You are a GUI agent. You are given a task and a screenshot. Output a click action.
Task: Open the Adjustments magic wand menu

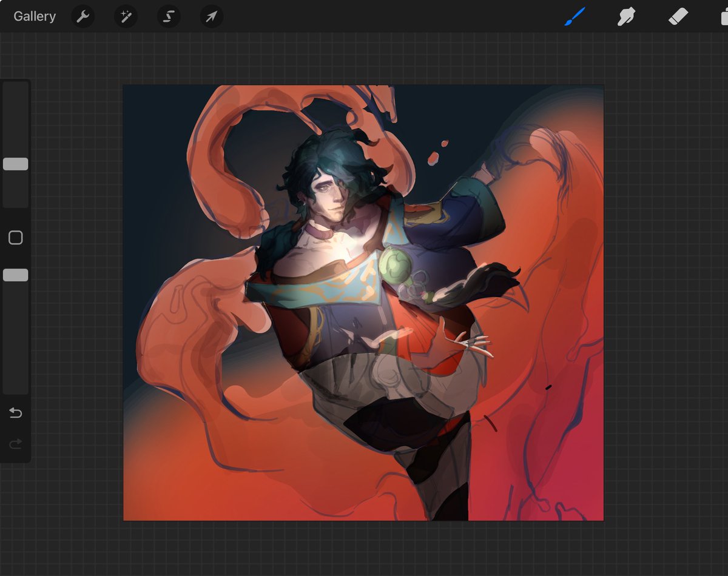(x=126, y=16)
